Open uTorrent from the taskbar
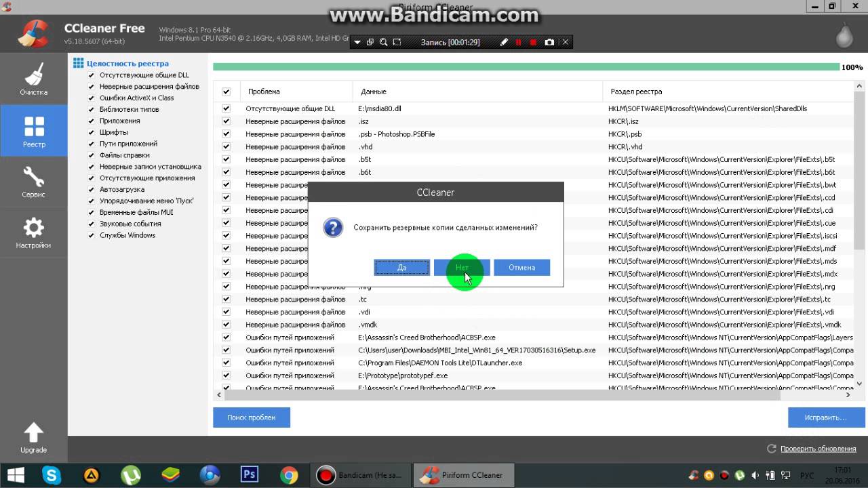 pos(130,475)
